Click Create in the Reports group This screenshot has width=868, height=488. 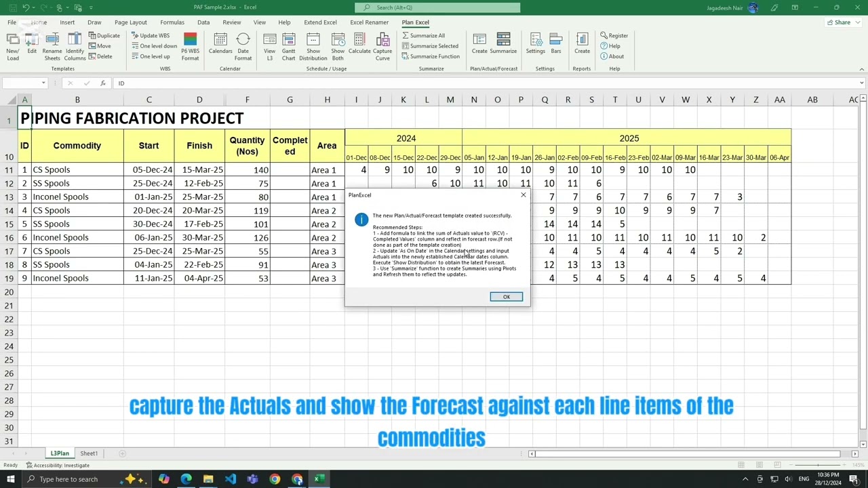pyautogui.click(x=582, y=44)
